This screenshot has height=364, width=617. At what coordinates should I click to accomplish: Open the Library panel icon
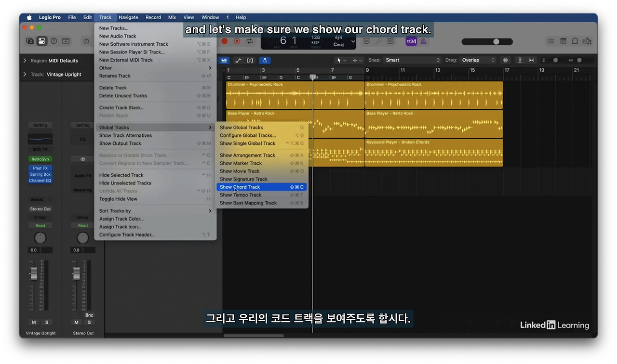(x=30, y=41)
